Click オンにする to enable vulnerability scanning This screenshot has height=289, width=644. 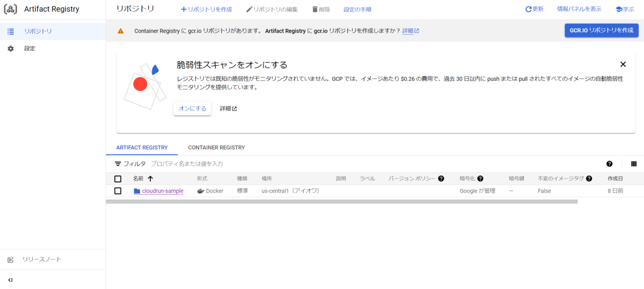coord(192,108)
